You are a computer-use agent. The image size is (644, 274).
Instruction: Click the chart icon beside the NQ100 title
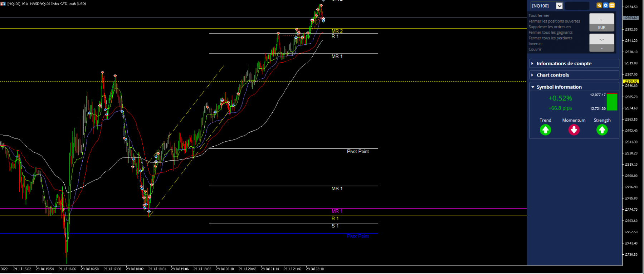tap(3, 4)
